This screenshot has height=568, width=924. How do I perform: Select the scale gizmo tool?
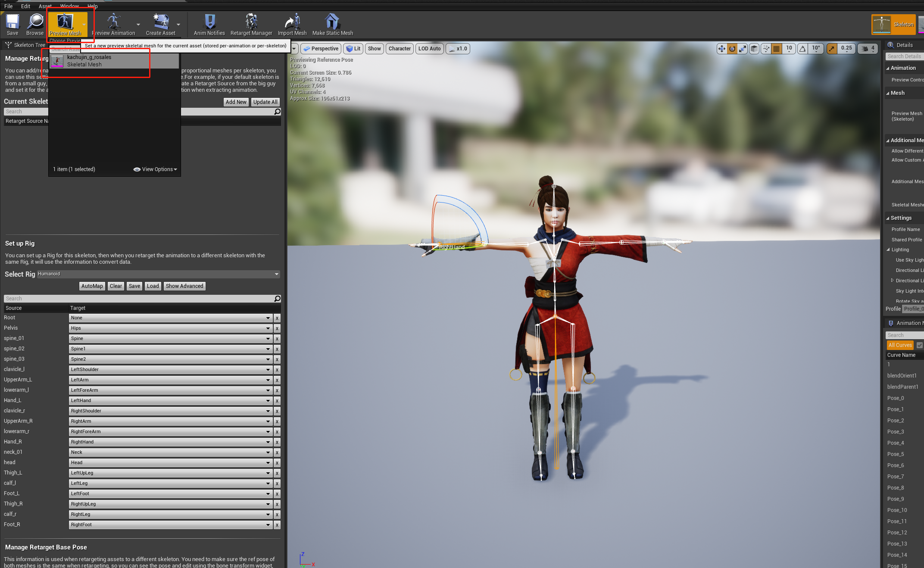743,49
